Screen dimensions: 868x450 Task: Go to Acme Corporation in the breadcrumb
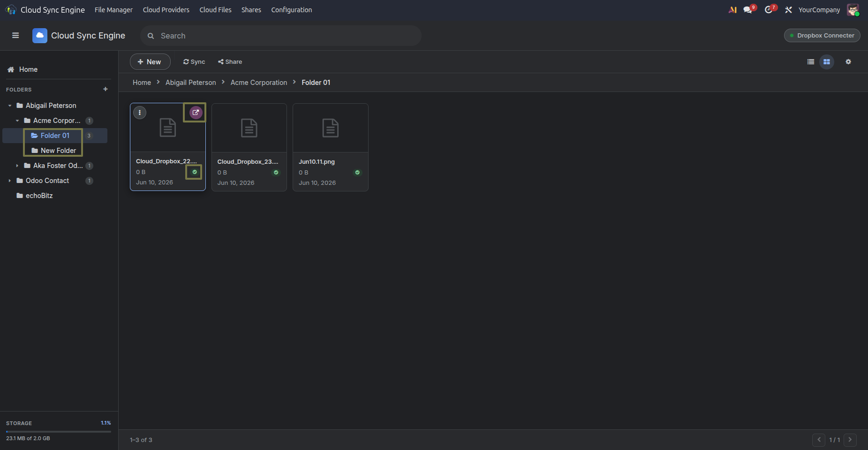[259, 83]
